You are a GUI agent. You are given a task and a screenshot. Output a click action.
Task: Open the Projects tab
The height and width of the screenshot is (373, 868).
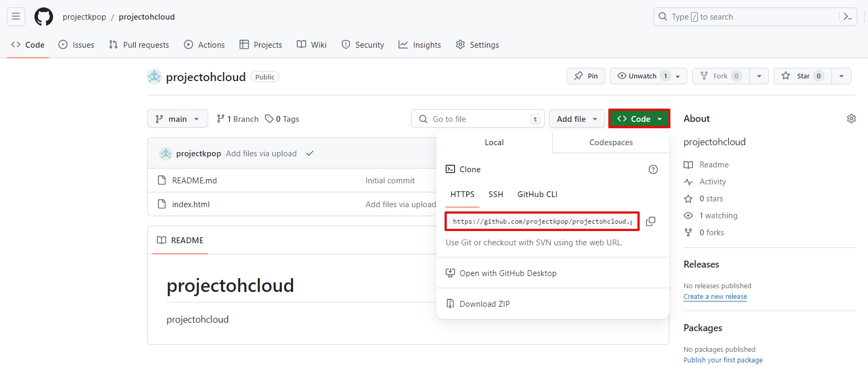pyautogui.click(x=261, y=45)
